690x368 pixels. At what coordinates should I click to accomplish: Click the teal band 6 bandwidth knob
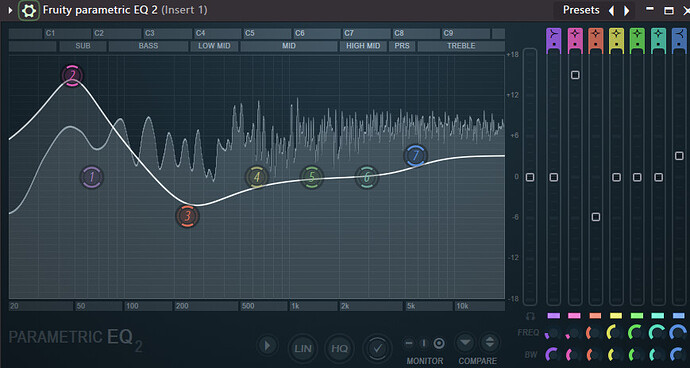[658, 354]
